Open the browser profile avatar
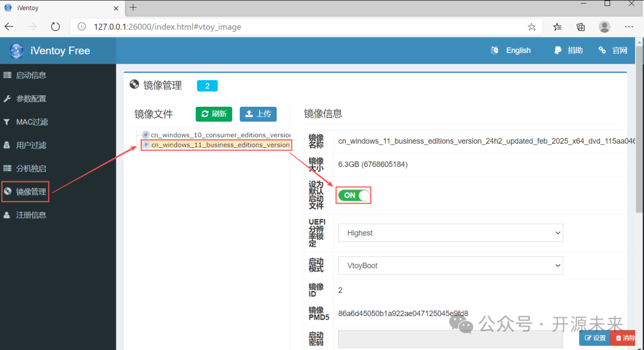Viewport: 644px width, 350px height. tap(604, 27)
